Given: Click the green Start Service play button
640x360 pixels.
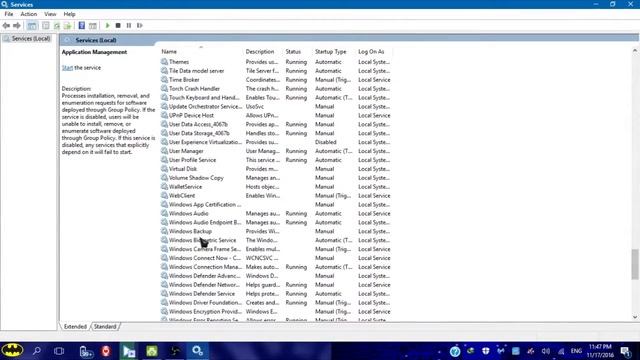Looking at the screenshot, I should 107,25.
